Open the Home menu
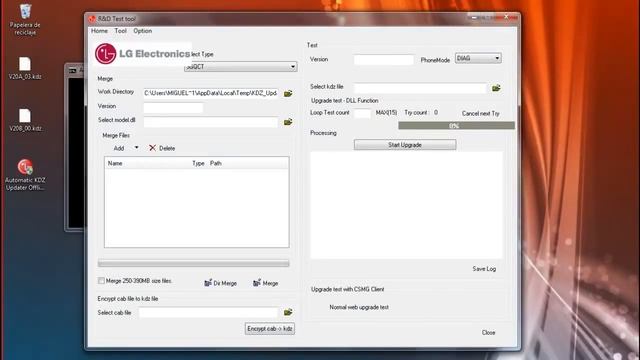Image resolution: width=640 pixels, height=360 pixels. 99,31
